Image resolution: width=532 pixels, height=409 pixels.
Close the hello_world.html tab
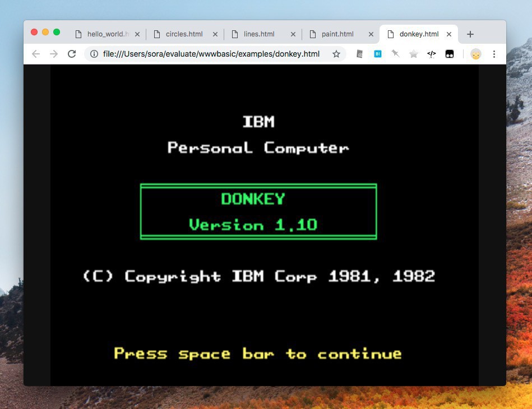pos(137,34)
